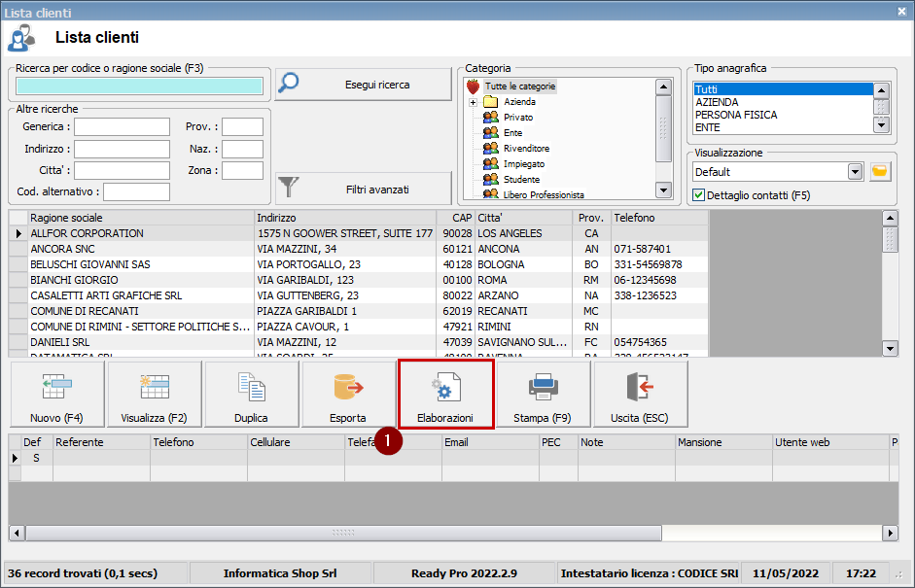
Task: Close the Lista clienti window
Action: pos(901,11)
